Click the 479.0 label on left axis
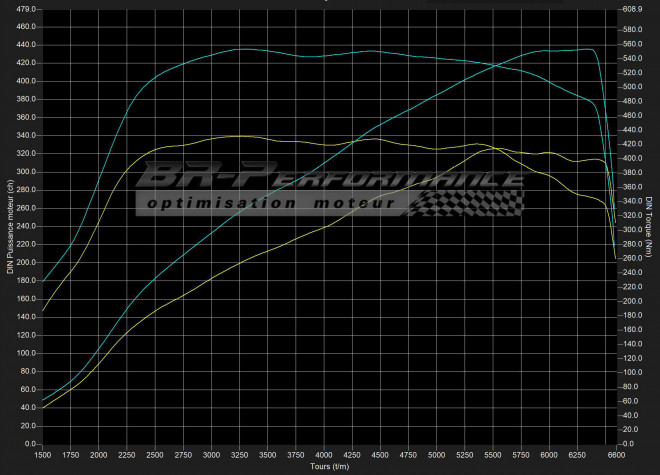Image resolution: width=660 pixels, height=475 pixels. (25, 9)
